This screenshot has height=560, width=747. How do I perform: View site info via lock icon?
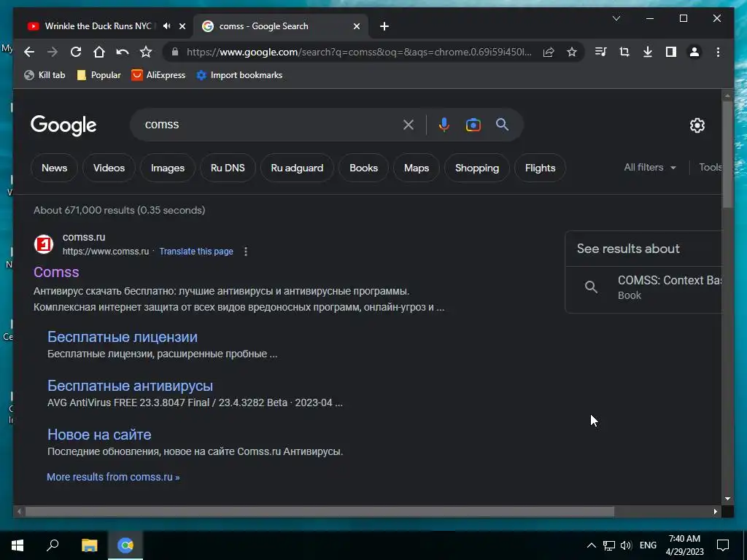(x=175, y=52)
